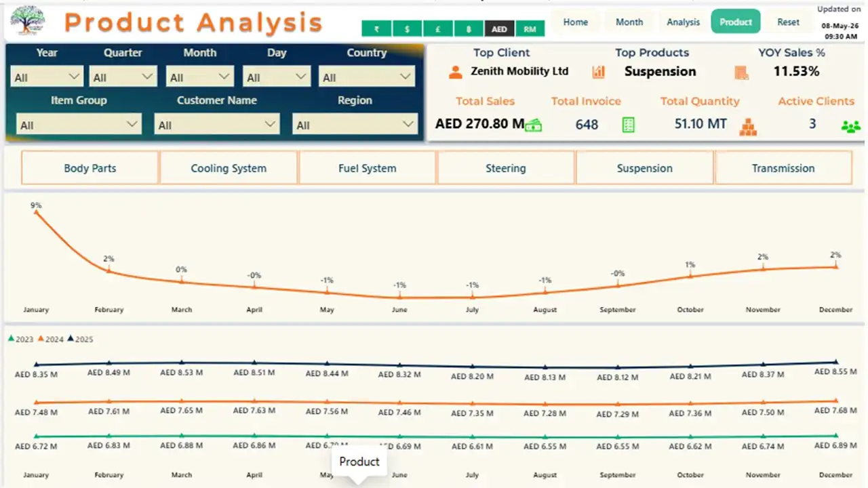Select the highlighted Product tab in header
The height and width of the screenshot is (488, 868).
[x=736, y=22]
